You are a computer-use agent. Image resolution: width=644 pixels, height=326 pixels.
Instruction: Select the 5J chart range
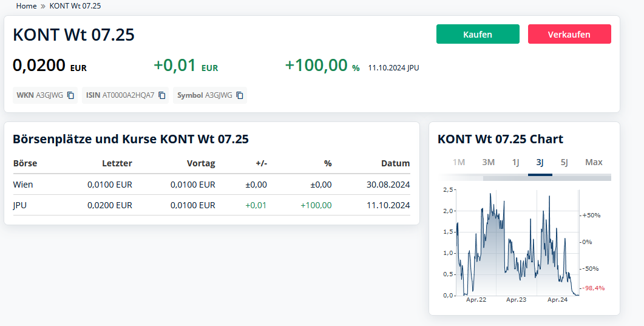pyautogui.click(x=564, y=162)
